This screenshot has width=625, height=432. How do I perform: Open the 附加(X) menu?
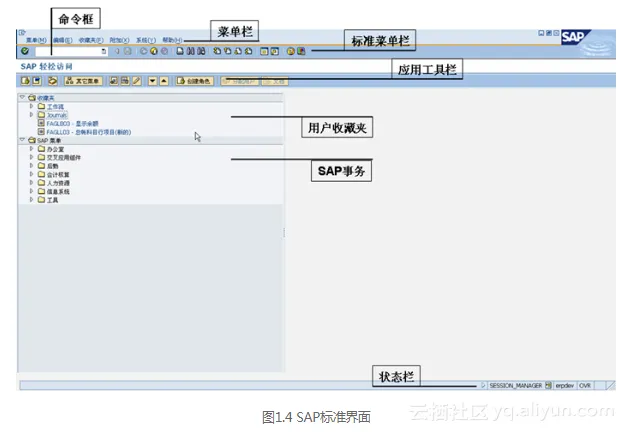click(119, 40)
